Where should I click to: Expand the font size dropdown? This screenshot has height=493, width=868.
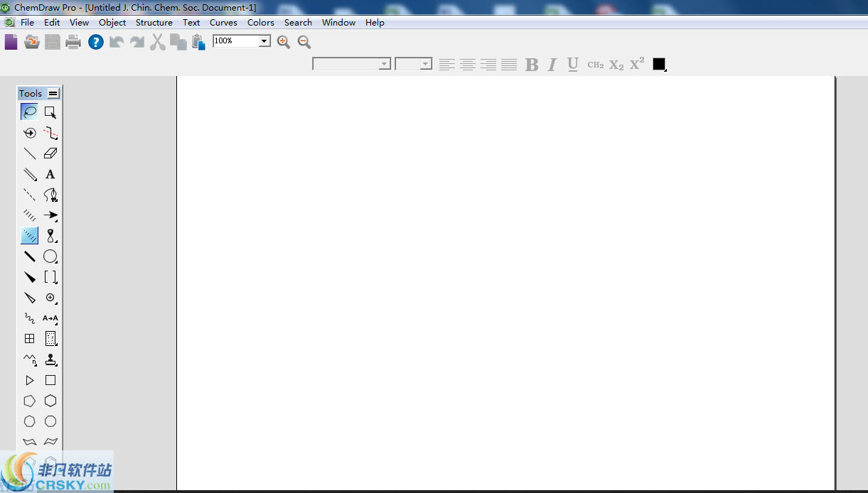[x=426, y=64]
